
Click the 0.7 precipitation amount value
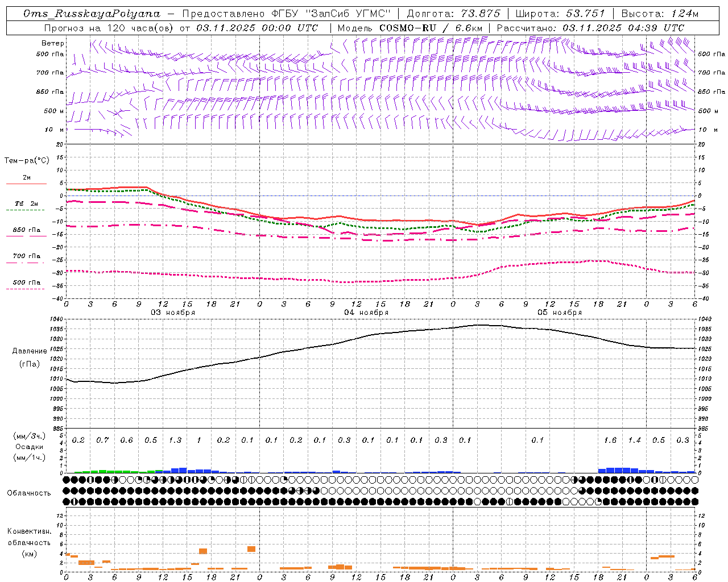[102, 440]
